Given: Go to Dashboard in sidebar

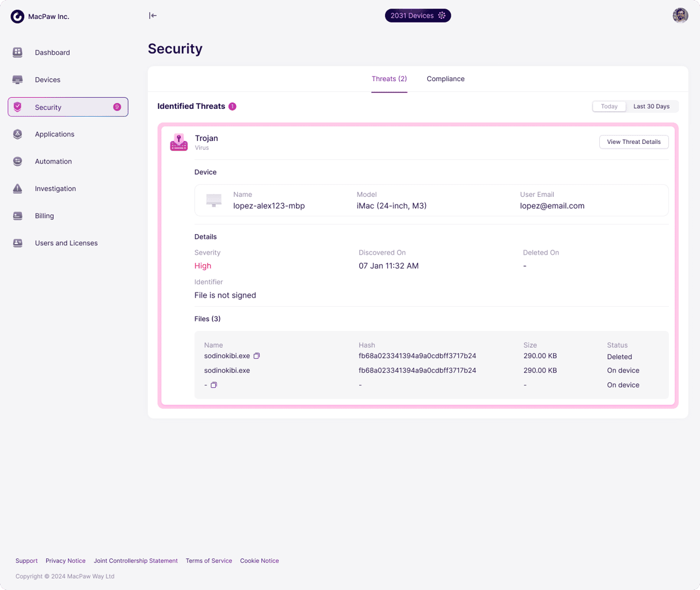Looking at the screenshot, I should pyautogui.click(x=52, y=52).
